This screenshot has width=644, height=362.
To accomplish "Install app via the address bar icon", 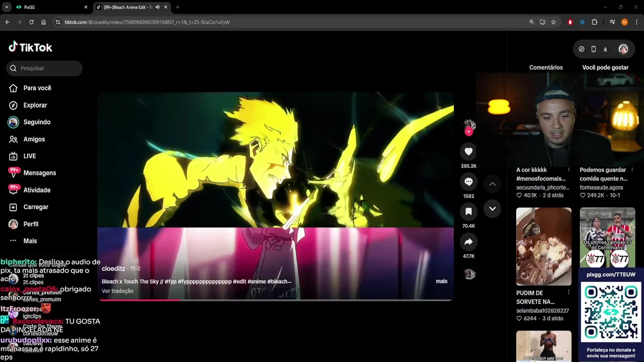I will pos(542,22).
